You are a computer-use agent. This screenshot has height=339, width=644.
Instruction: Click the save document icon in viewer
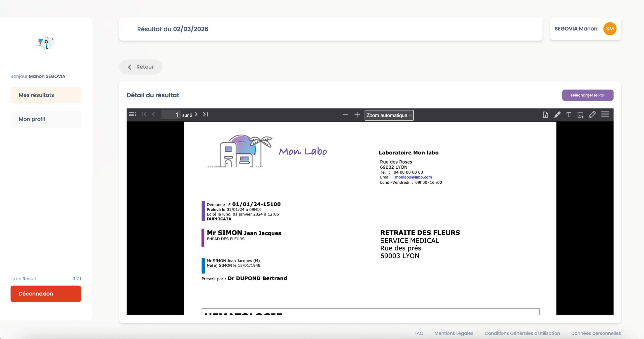545,115
